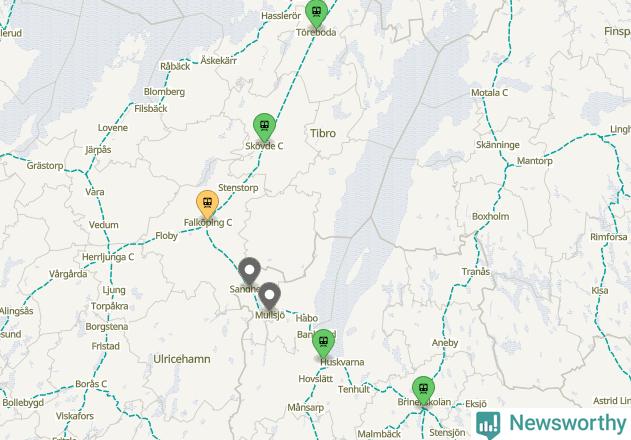Viewport: 631px width, 440px height.
Task: Click the Borås C station label
Action: point(91,384)
